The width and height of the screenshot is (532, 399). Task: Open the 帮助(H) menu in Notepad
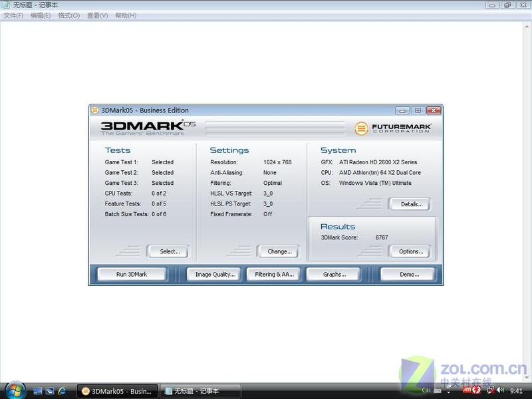pyautogui.click(x=126, y=15)
